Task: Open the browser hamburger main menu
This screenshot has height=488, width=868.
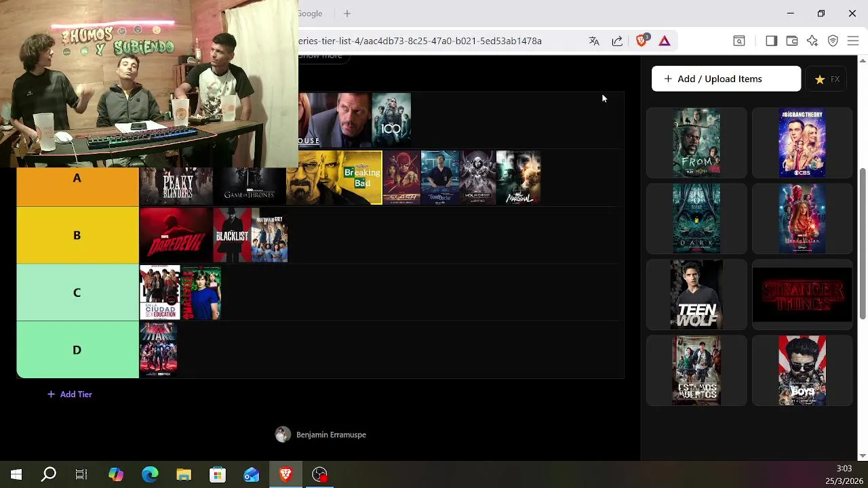Action: pyautogui.click(x=853, y=41)
